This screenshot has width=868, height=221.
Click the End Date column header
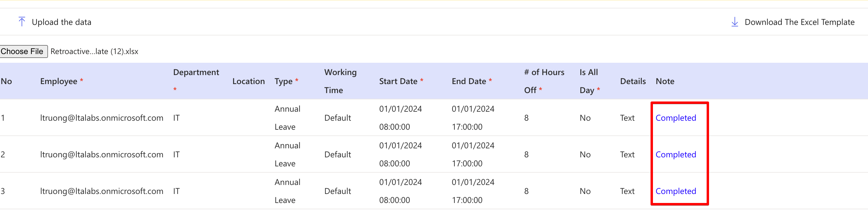469,81
